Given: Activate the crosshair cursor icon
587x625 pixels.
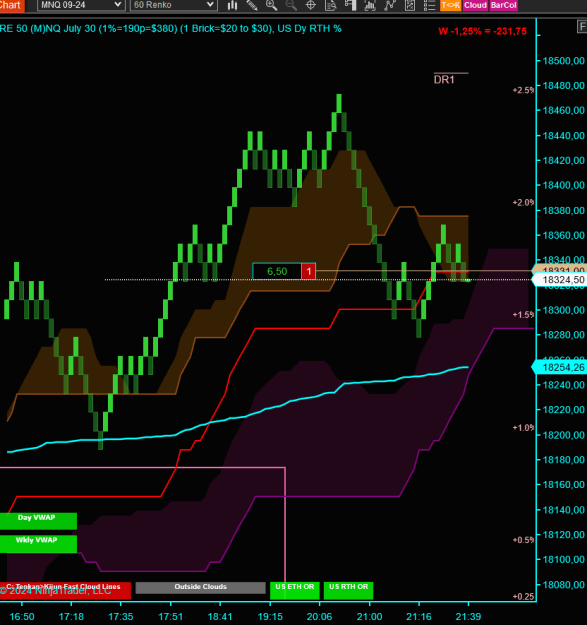Looking at the screenshot, I should [311, 5].
